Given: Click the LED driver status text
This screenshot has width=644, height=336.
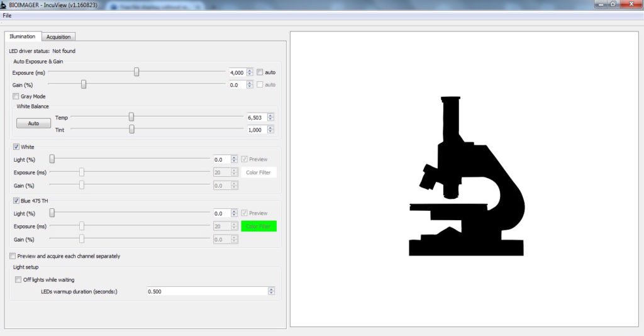Looking at the screenshot, I should click(42, 51).
